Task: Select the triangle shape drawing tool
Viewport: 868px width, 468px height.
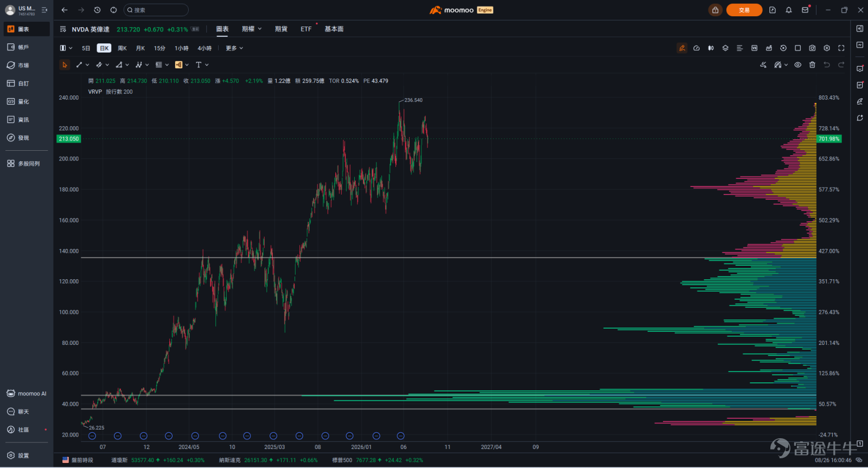Action: click(x=119, y=65)
